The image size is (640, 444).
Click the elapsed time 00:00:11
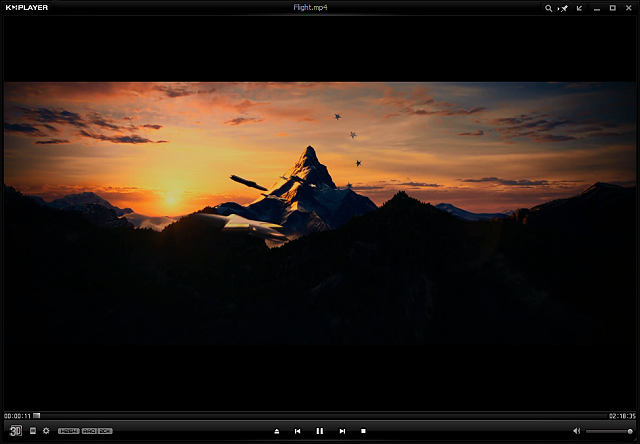[18, 416]
